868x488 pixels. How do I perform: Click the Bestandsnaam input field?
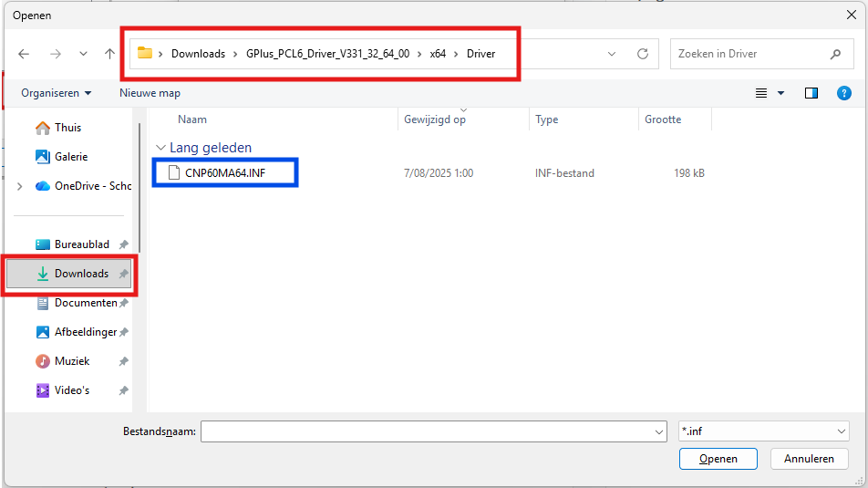[427, 431]
